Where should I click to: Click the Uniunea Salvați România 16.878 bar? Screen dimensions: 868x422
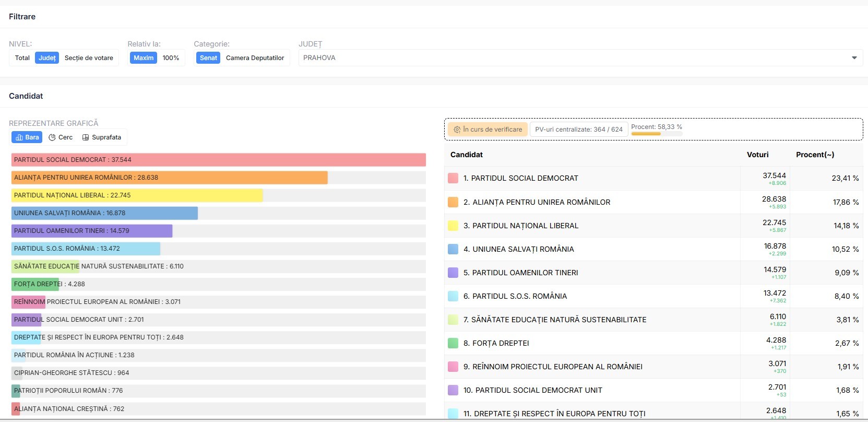point(104,213)
